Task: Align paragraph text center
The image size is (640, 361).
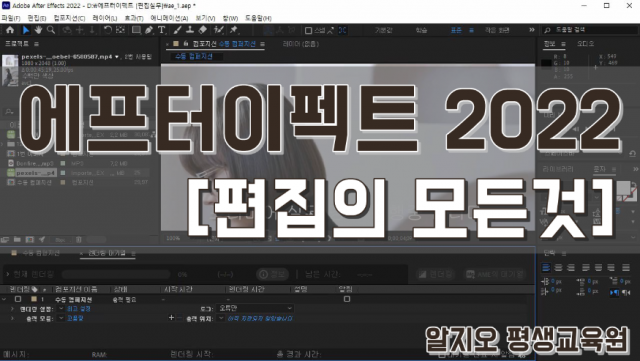Action: (558, 267)
